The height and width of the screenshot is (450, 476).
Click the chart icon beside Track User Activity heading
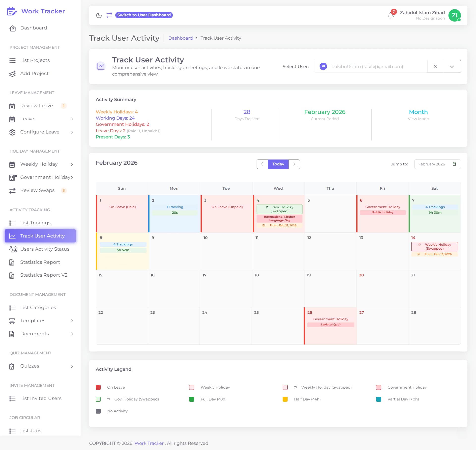[x=101, y=66]
